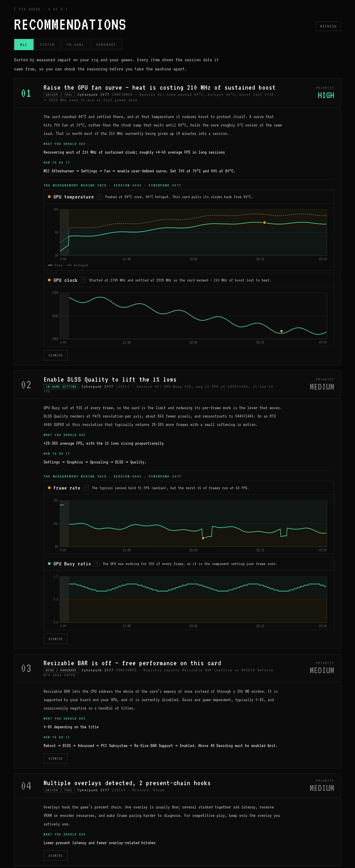Screen dimensions: 355x868
Task: Collapse the 'Multiple overlays detected' header
Action: pyautogui.click(x=177, y=786)
